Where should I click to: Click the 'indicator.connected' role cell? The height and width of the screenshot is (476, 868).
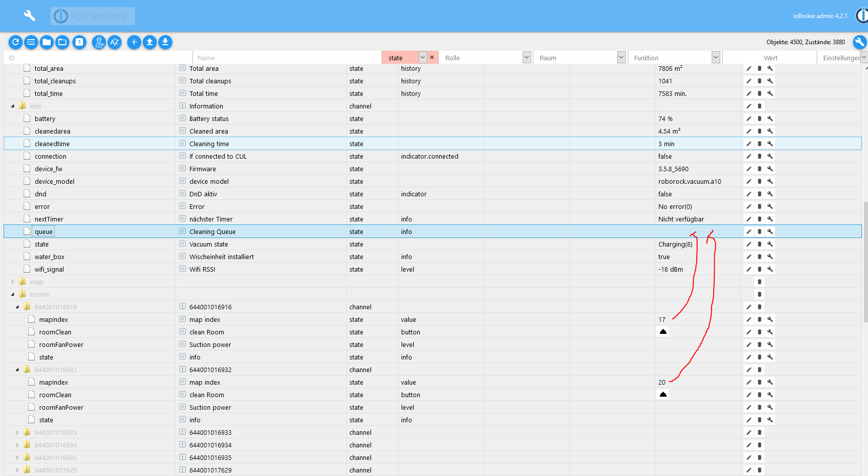point(429,156)
